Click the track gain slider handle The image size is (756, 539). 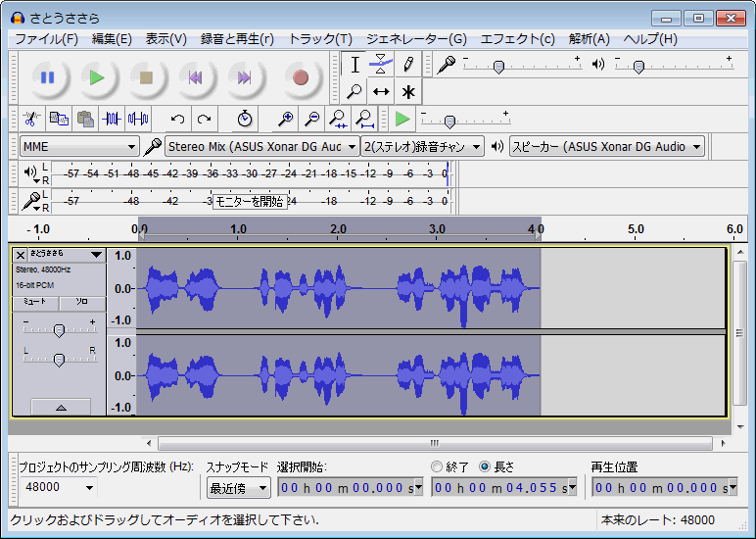pos(59,330)
